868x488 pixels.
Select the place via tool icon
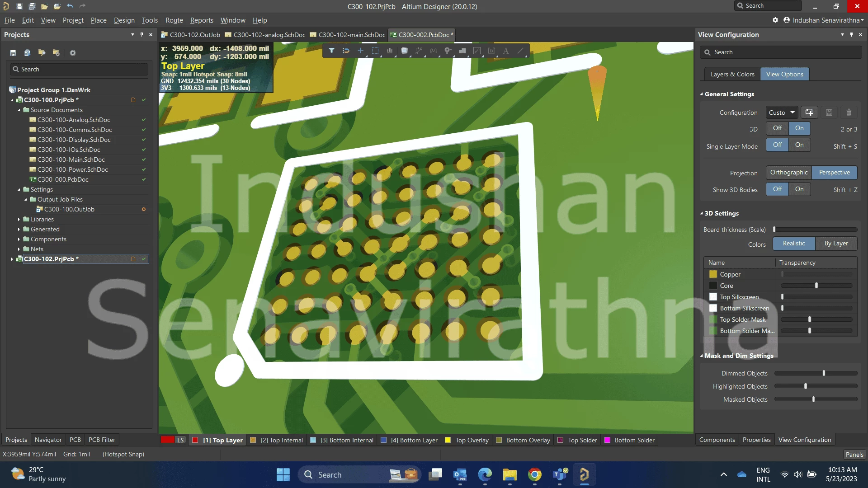448,51
